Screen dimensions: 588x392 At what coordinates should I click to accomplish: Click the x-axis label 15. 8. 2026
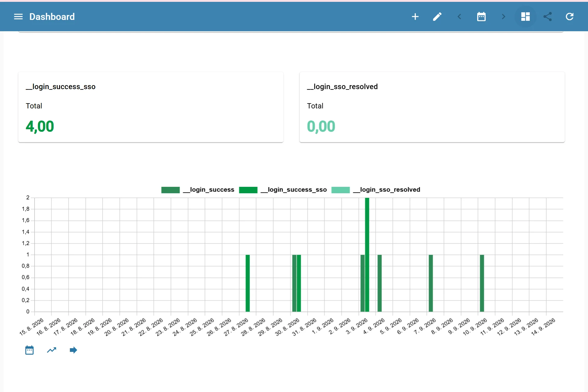[x=32, y=326]
